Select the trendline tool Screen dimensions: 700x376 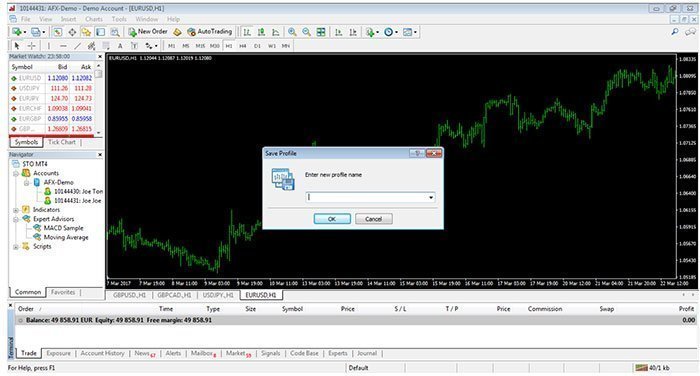pos(77,46)
